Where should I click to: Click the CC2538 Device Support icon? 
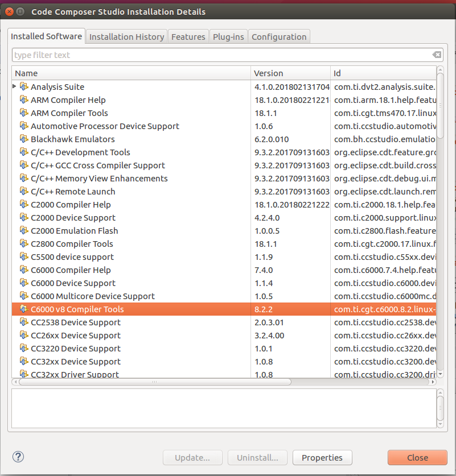24,322
